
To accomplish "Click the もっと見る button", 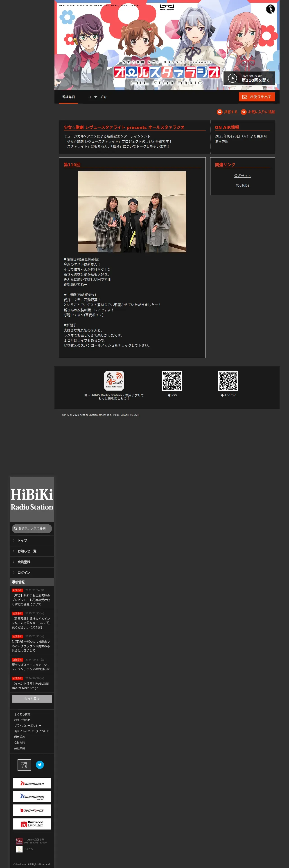I will pyautogui.click(x=32, y=699).
